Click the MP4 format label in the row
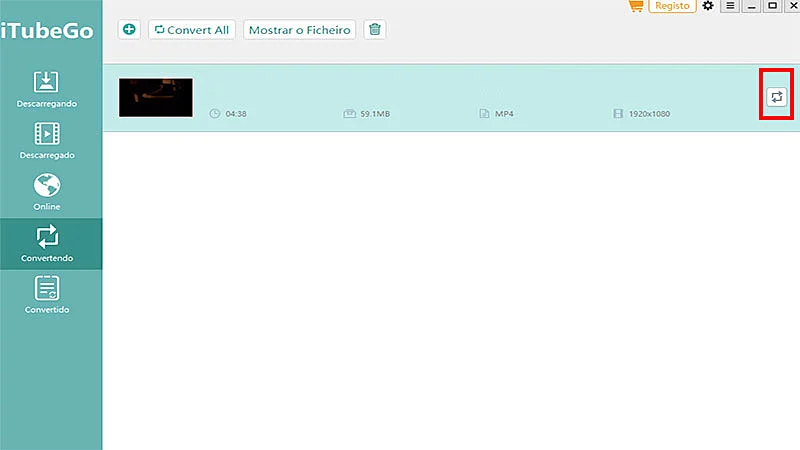 tap(504, 114)
